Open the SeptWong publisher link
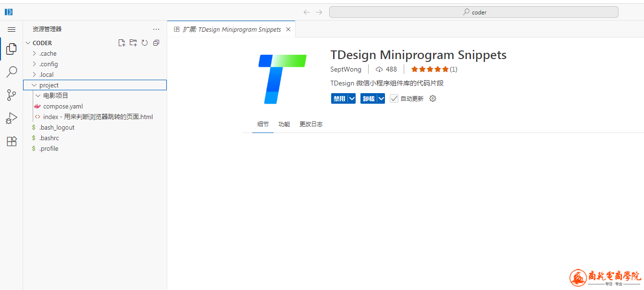 click(346, 69)
